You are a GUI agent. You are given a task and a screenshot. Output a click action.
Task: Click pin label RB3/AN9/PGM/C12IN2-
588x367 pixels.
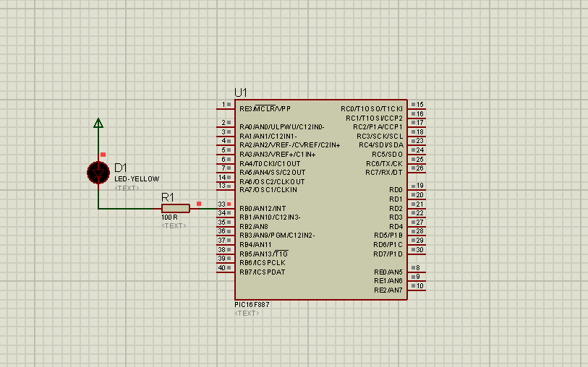point(277,236)
